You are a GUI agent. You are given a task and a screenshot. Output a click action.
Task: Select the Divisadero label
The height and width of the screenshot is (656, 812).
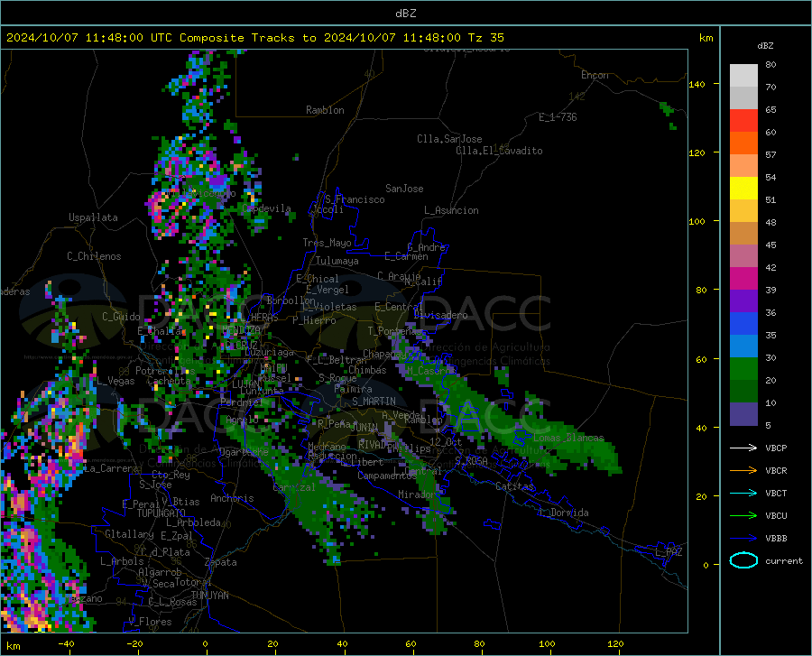440,315
